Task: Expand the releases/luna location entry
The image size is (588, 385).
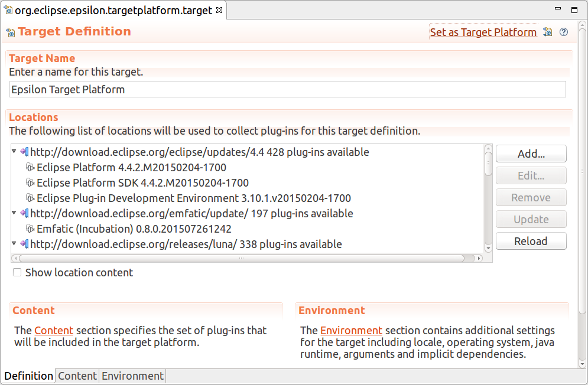Action: (x=14, y=244)
